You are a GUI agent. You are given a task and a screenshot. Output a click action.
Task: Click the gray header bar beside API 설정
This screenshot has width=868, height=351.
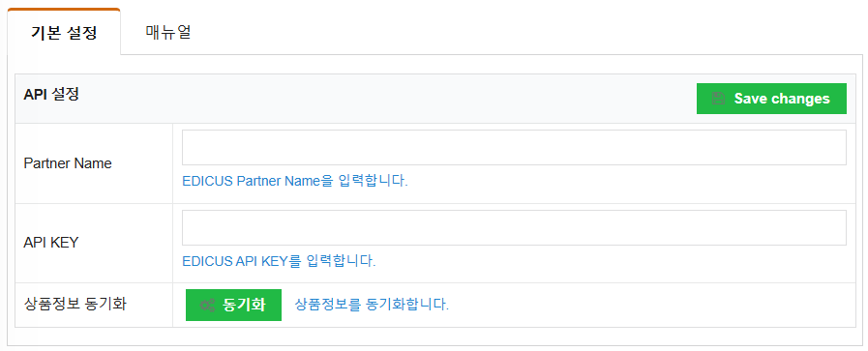point(387,99)
